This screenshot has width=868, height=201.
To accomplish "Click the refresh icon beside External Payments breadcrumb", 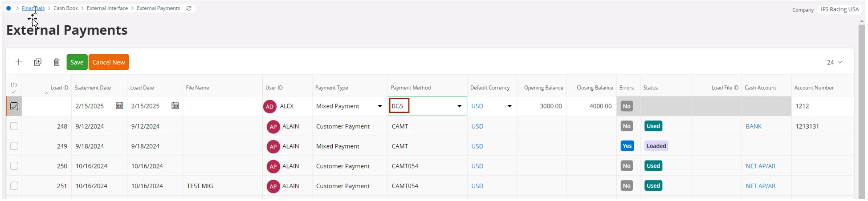I will pyautogui.click(x=189, y=8).
